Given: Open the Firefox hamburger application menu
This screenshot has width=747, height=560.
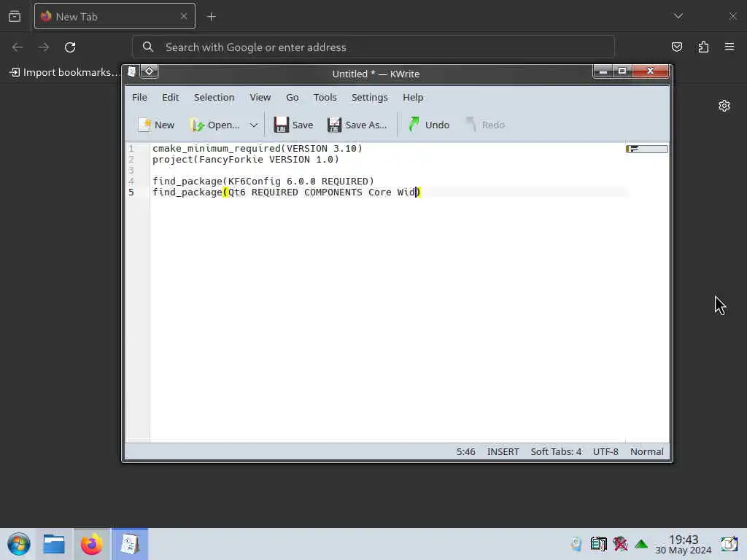Looking at the screenshot, I should 729,47.
